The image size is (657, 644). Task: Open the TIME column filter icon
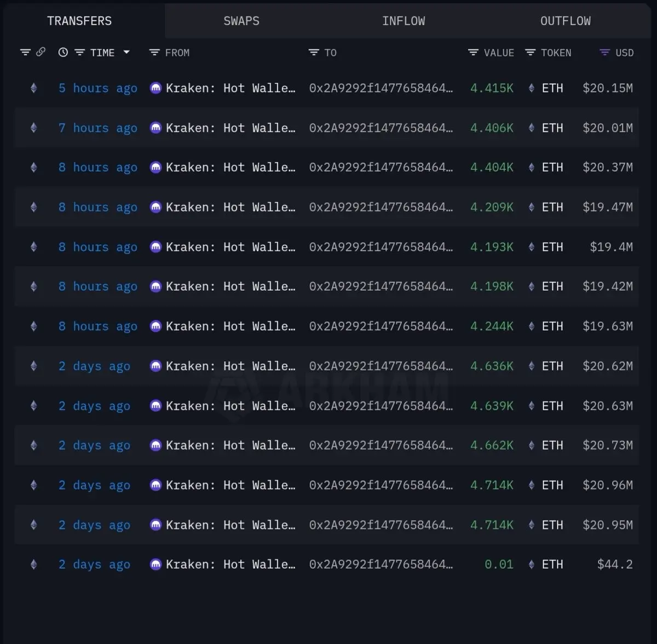(x=80, y=53)
